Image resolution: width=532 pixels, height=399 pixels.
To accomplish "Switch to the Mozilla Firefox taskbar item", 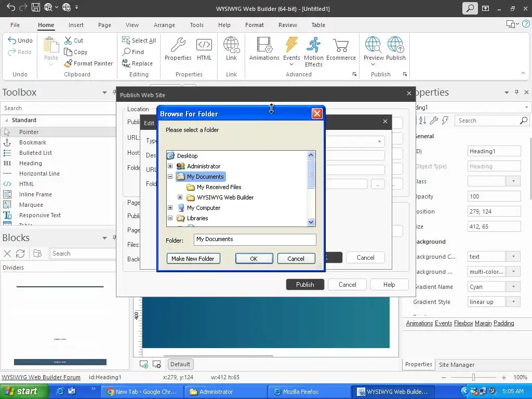I will click(309, 392).
